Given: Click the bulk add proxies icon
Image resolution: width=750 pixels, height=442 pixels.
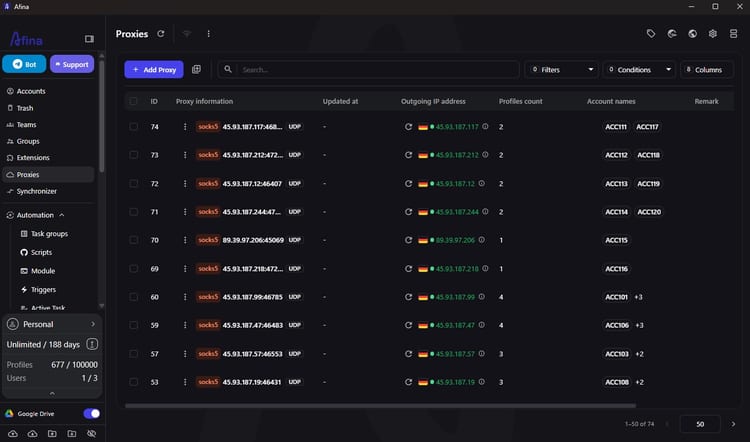Looking at the screenshot, I should click(x=196, y=69).
